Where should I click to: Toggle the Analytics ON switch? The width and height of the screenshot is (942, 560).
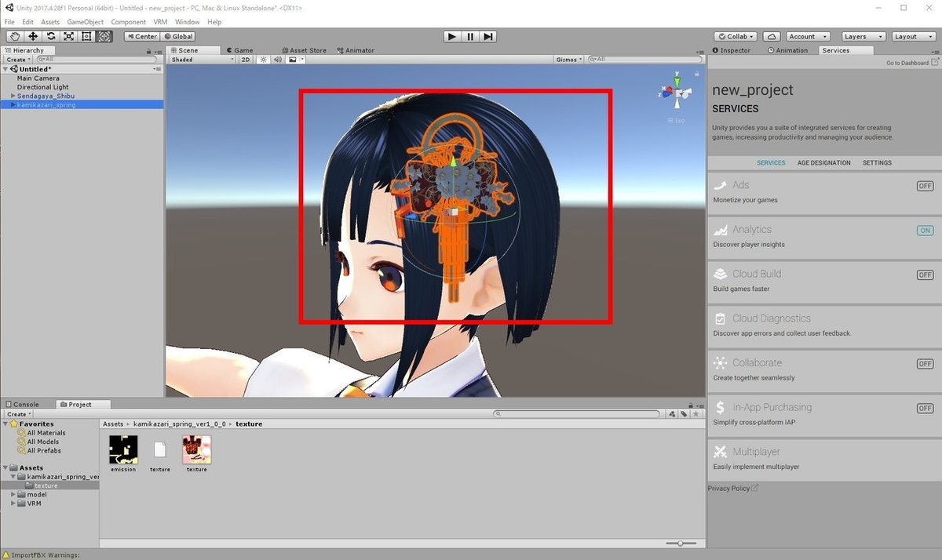tap(925, 231)
